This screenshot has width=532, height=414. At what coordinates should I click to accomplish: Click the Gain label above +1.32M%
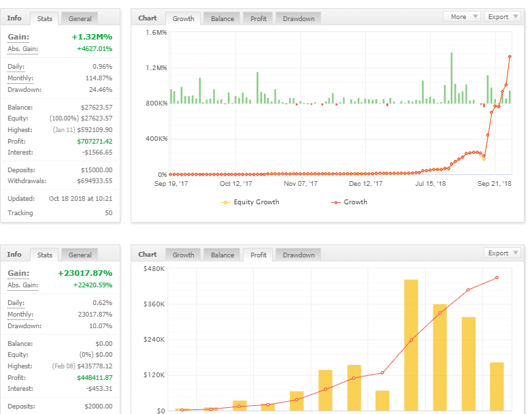18,37
